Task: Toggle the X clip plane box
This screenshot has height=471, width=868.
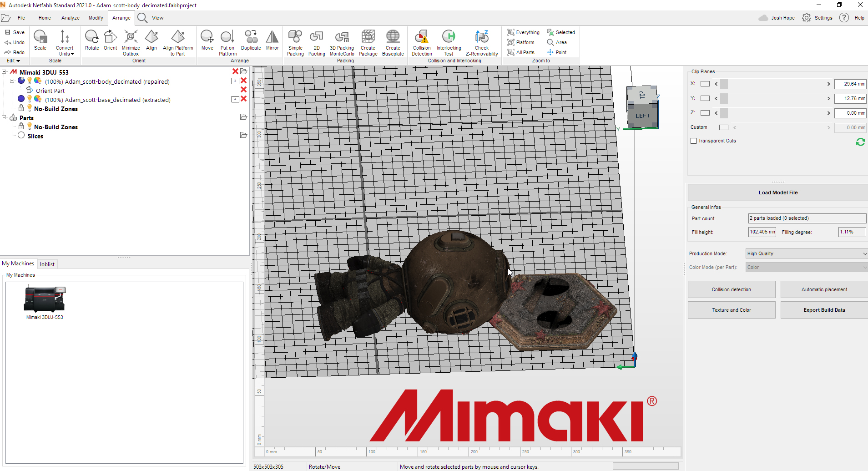Action: [705, 84]
